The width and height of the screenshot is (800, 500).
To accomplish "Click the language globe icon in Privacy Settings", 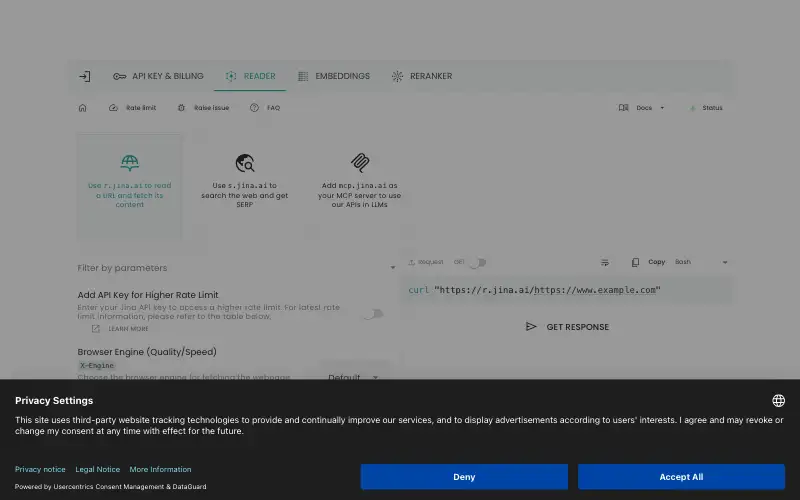I will pos(778,401).
